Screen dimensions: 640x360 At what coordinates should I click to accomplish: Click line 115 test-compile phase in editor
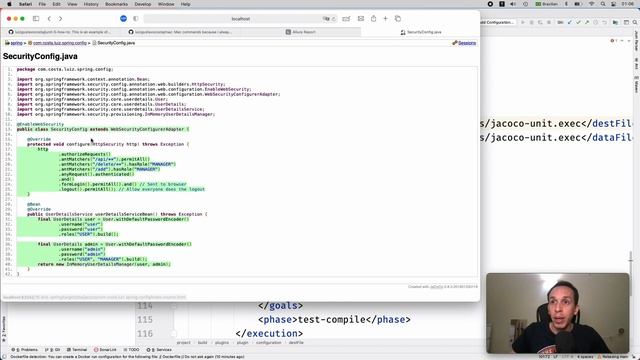click(x=334, y=320)
